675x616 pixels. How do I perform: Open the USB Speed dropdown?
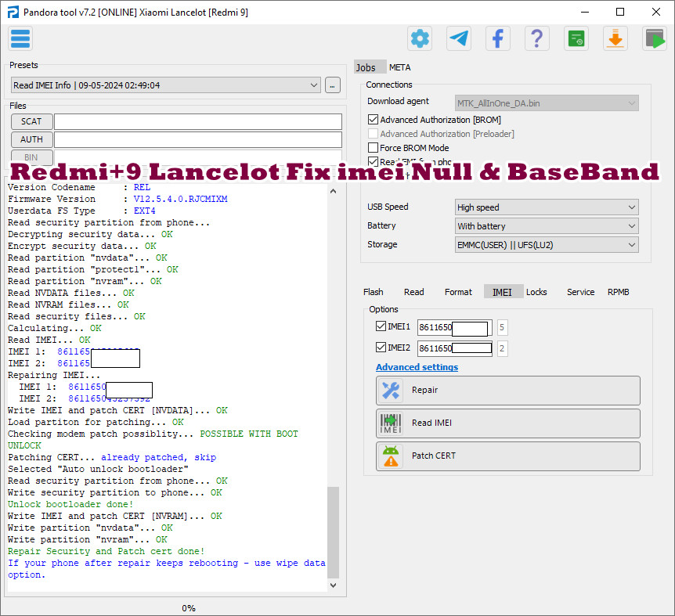tap(547, 207)
